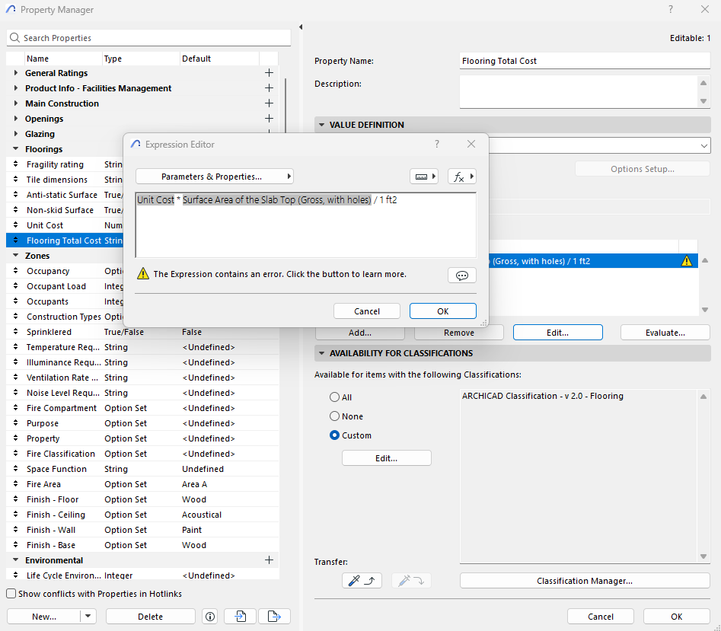Add property to Main Construction group plus
Viewport: 721px width, 631px height.
click(x=269, y=103)
